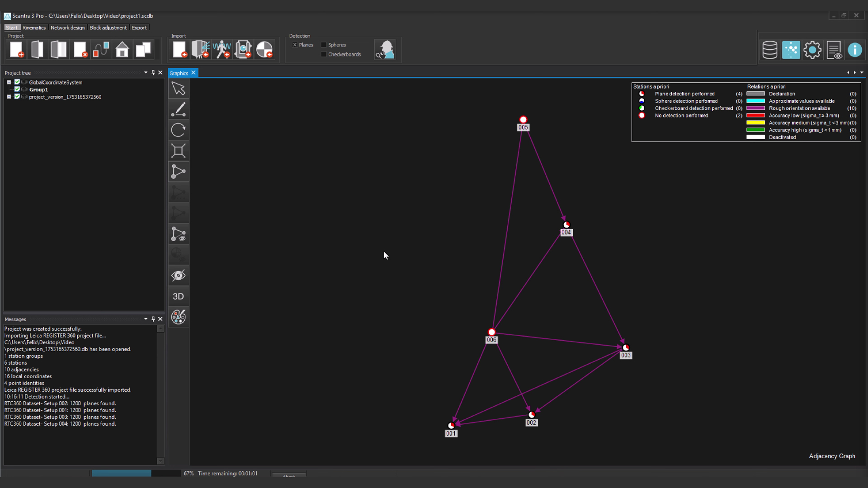Screen dimensions: 868x488
Task: Open the Kinematics menu tab
Action: [34, 28]
